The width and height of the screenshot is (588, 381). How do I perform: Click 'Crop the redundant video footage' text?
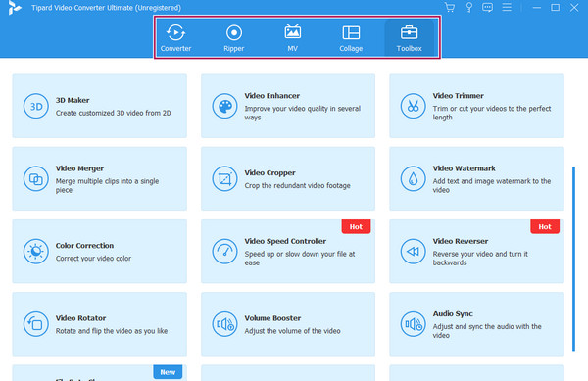pos(297,185)
